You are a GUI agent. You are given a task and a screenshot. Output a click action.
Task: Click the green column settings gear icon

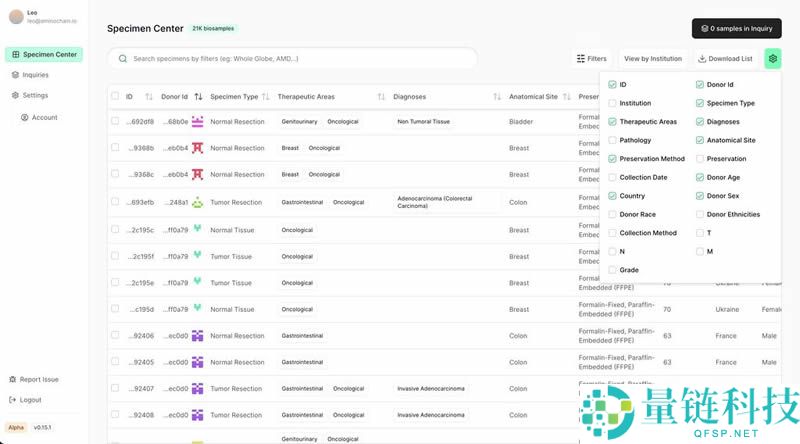[x=772, y=59]
